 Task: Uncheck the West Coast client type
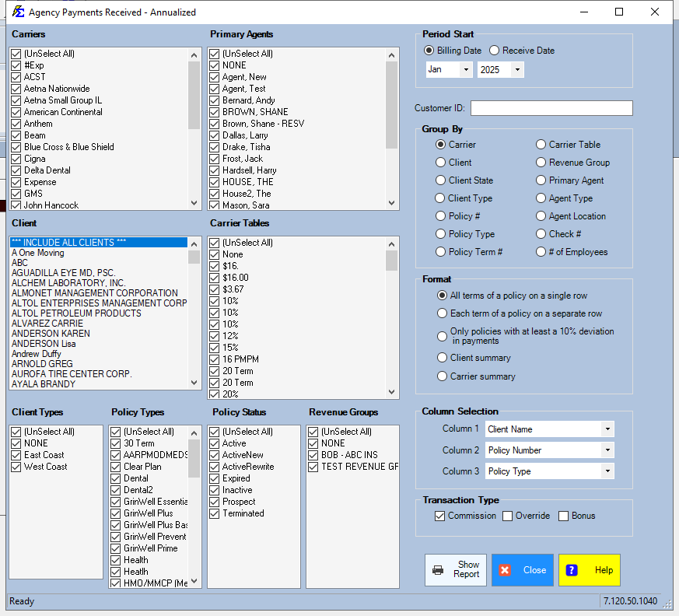coord(16,467)
